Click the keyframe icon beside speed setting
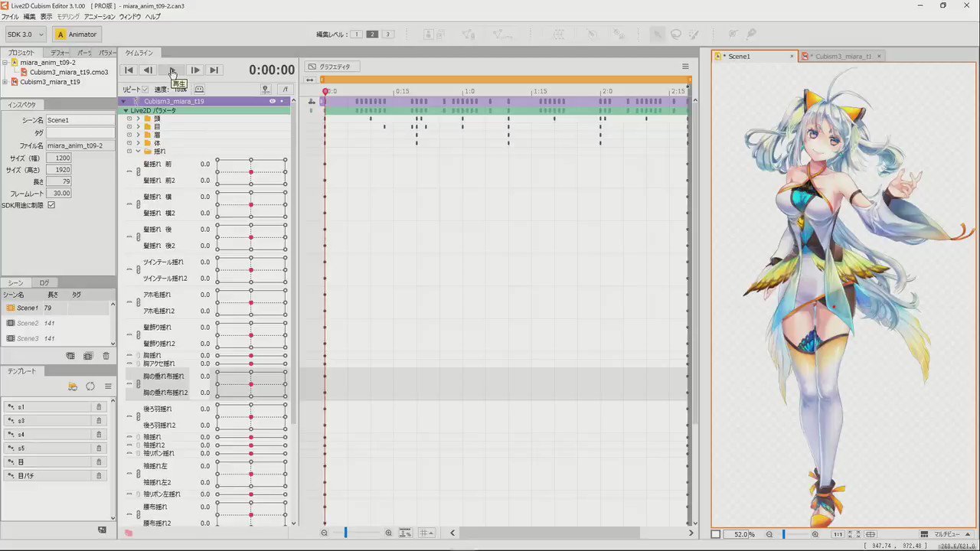Image resolution: width=980 pixels, height=551 pixels. coord(199,90)
